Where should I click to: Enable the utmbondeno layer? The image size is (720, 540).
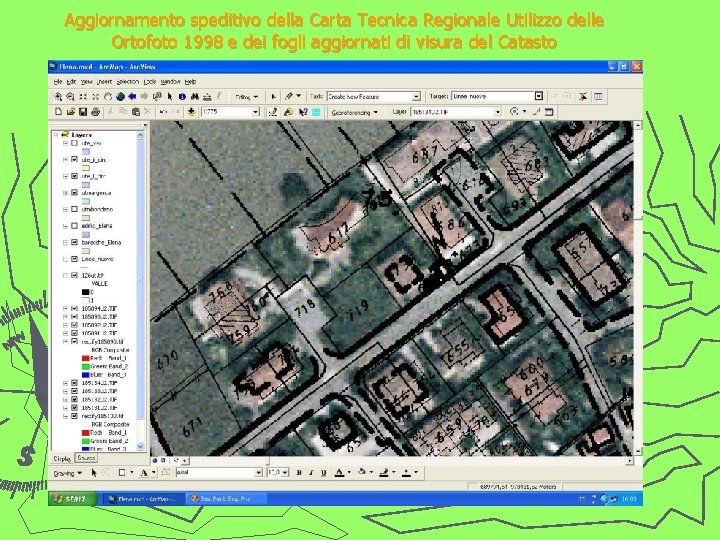pos(74,209)
